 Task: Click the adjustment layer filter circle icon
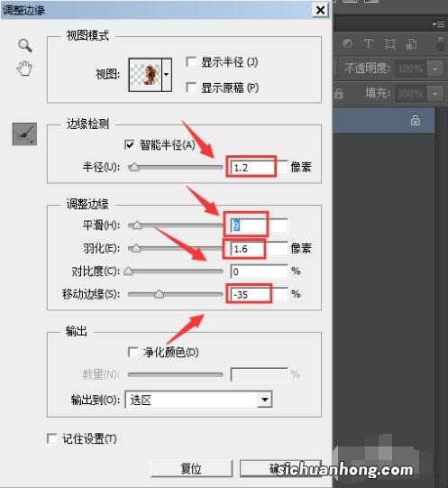pyautogui.click(x=348, y=43)
